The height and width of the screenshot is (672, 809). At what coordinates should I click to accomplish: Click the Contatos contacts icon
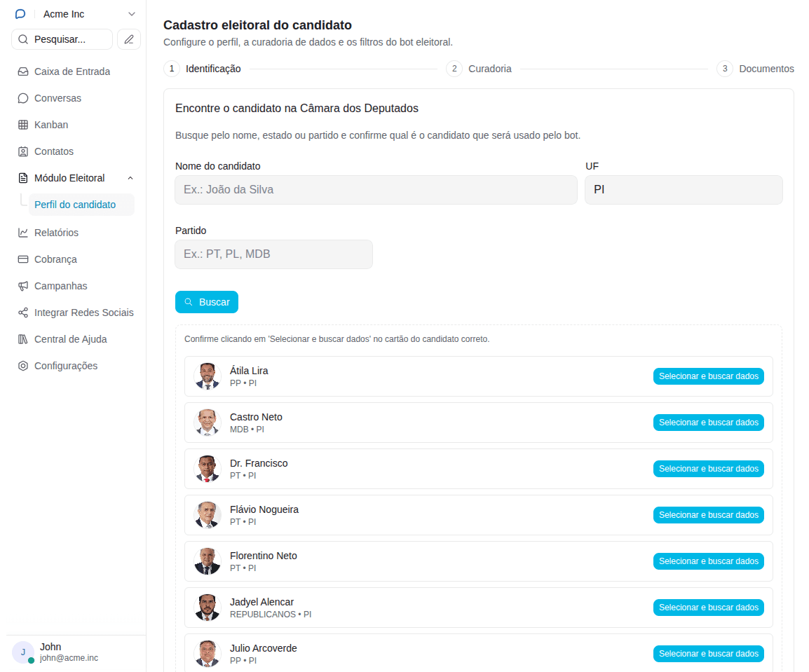point(23,151)
